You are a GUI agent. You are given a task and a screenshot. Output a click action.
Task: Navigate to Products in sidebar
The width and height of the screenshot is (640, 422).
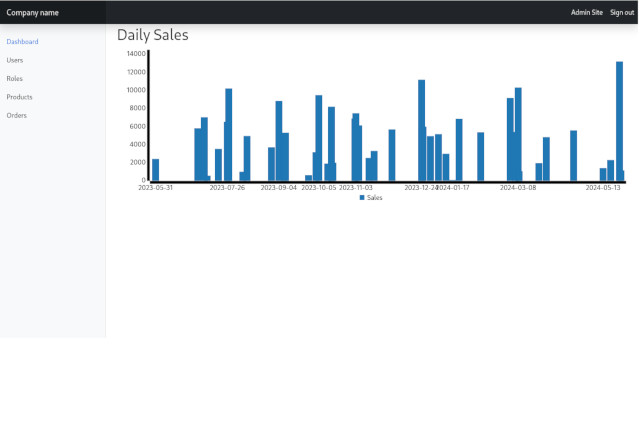19,97
